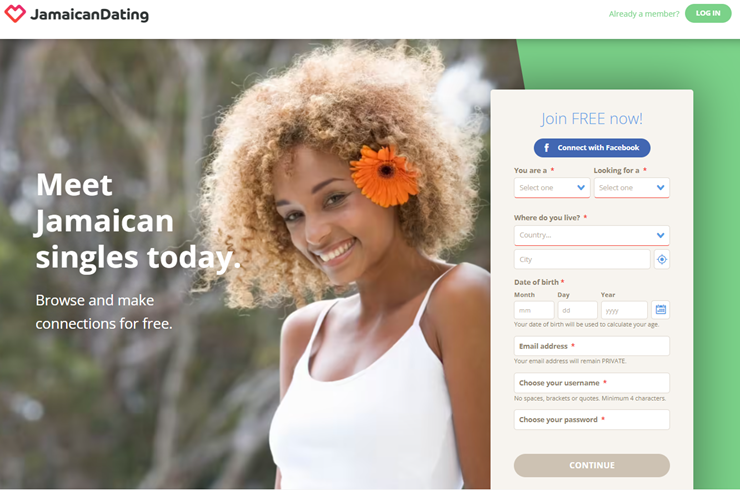Viewport: 740px width, 490px height.
Task: Click the CONTINUE button
Action: coord(592,465)
